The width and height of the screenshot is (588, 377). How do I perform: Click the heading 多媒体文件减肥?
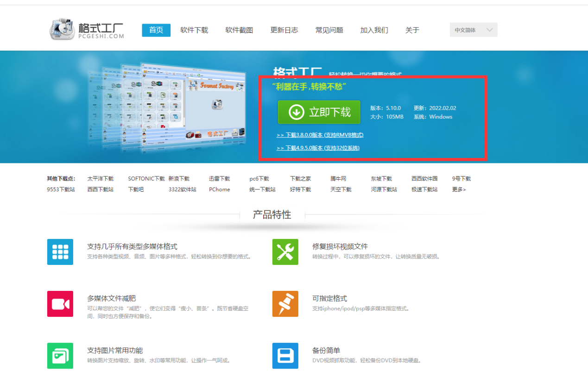112,298
